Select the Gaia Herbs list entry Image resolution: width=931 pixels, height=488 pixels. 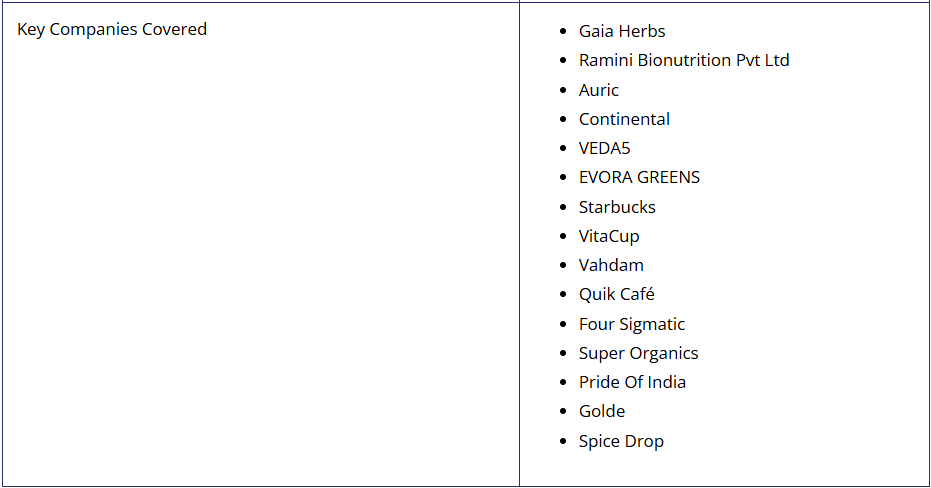click(622, 31)
